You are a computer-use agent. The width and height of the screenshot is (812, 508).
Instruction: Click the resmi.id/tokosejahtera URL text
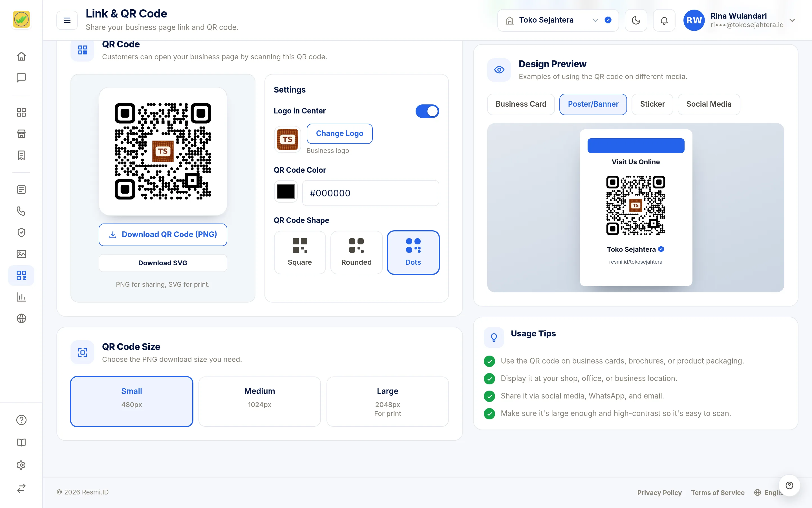point(636,262)
